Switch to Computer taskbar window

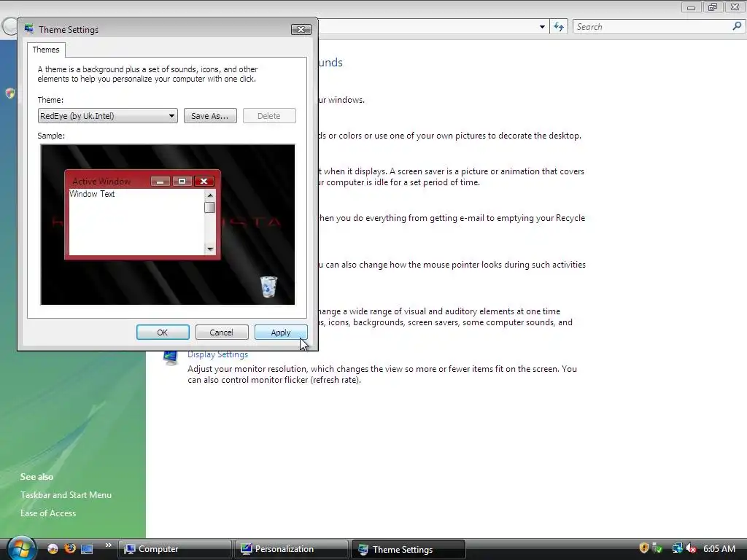tap(175, 549)
